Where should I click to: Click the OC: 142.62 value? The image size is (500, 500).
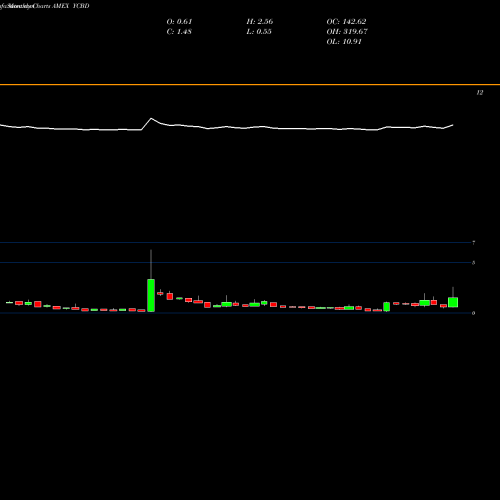[346, 22]
